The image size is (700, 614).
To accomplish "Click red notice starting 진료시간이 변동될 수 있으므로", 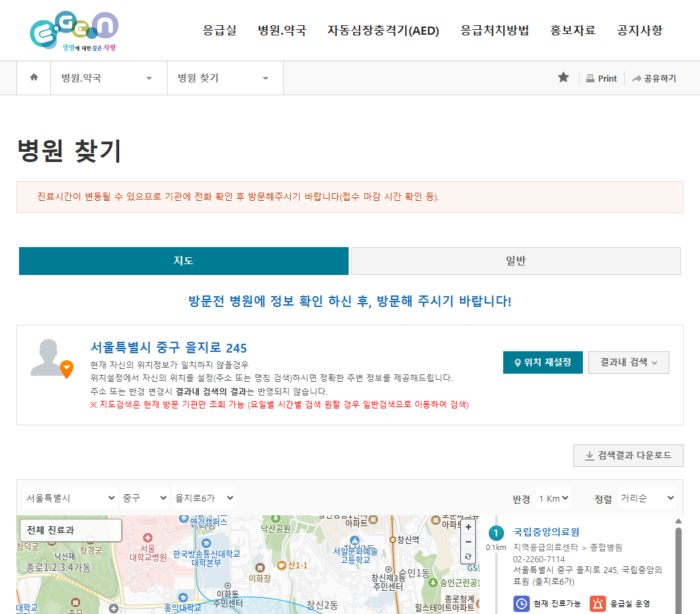I will [x=238, y=197].
